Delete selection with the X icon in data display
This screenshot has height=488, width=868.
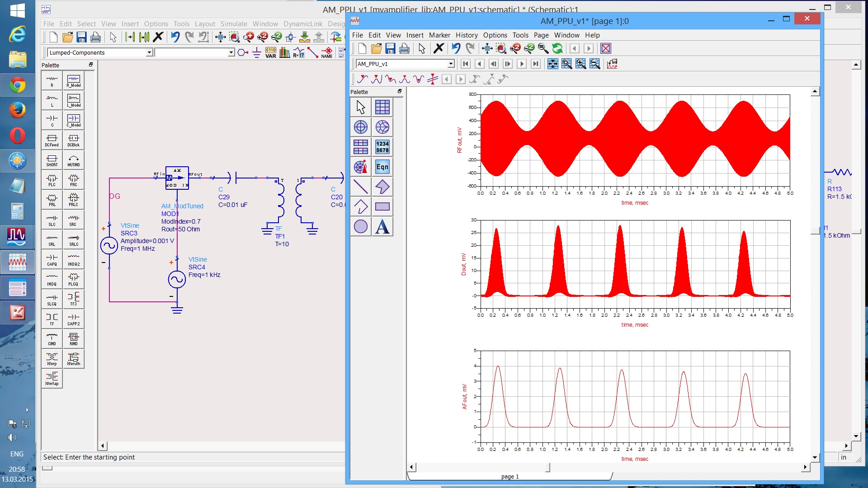click(x=439, y=48)
